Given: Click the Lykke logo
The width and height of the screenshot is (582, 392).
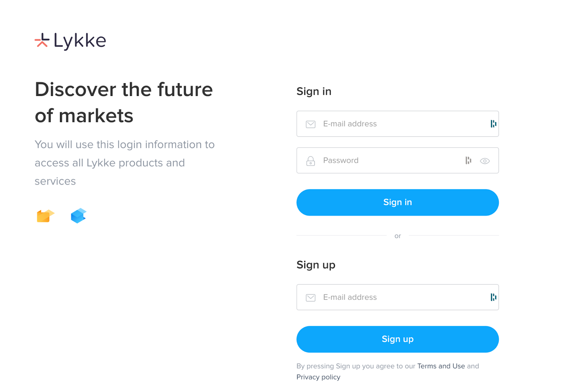Looking at the screenshot, I should pyautogui.click(x=70, y=41).
